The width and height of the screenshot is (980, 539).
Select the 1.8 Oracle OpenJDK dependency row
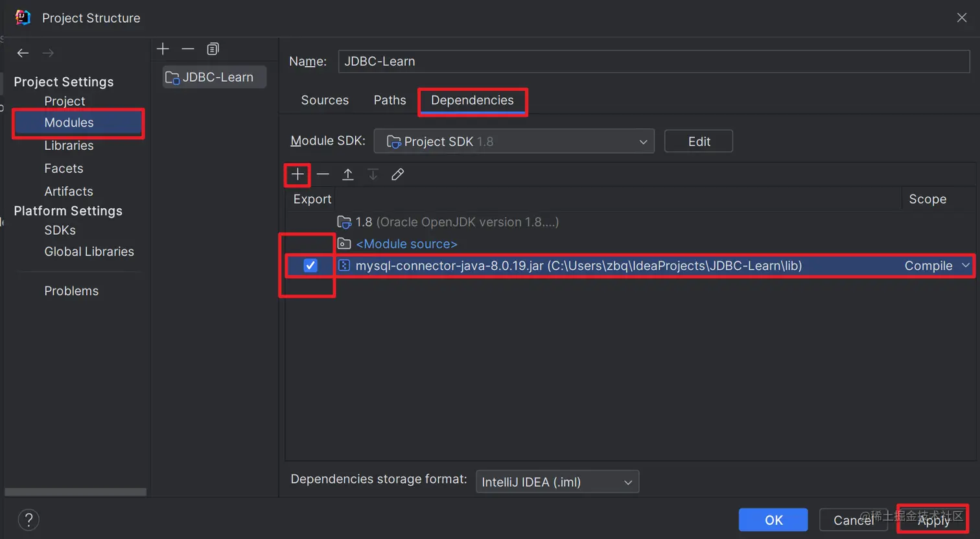pyautogui.click(x=630, y=222)
